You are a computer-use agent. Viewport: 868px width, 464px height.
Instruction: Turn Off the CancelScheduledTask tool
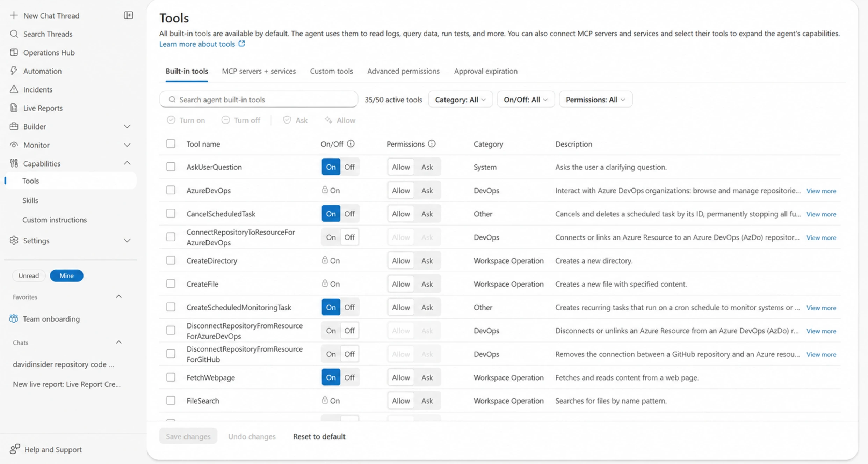pos(349,214)
